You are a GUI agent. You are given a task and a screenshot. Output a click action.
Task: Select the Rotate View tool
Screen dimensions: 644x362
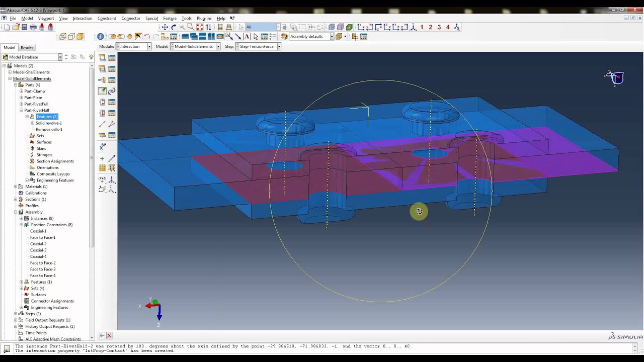(x=174, y=27)
